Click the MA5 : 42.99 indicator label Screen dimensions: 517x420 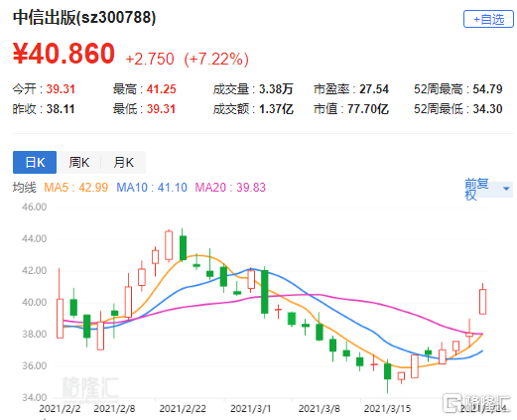[x=76, y=188]
